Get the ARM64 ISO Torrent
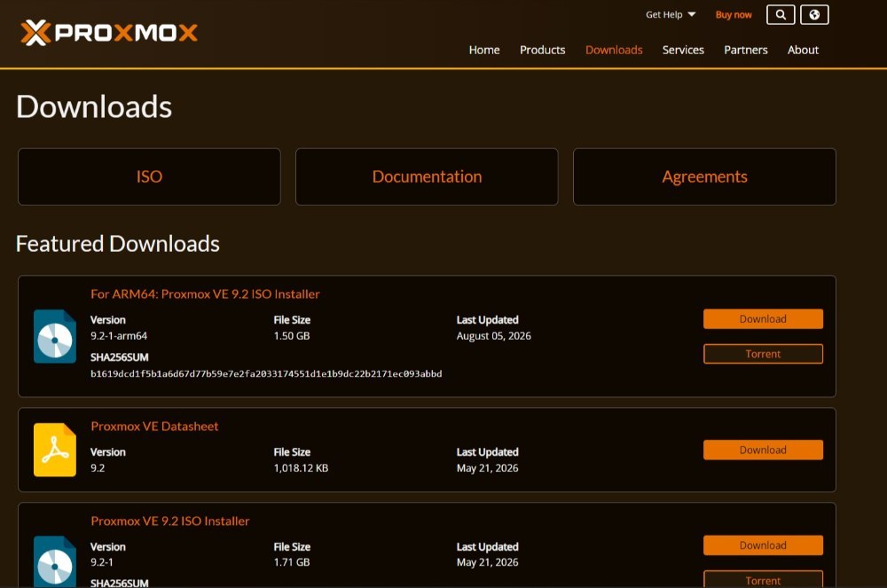 pyautogui.click(x=763, y=354)
